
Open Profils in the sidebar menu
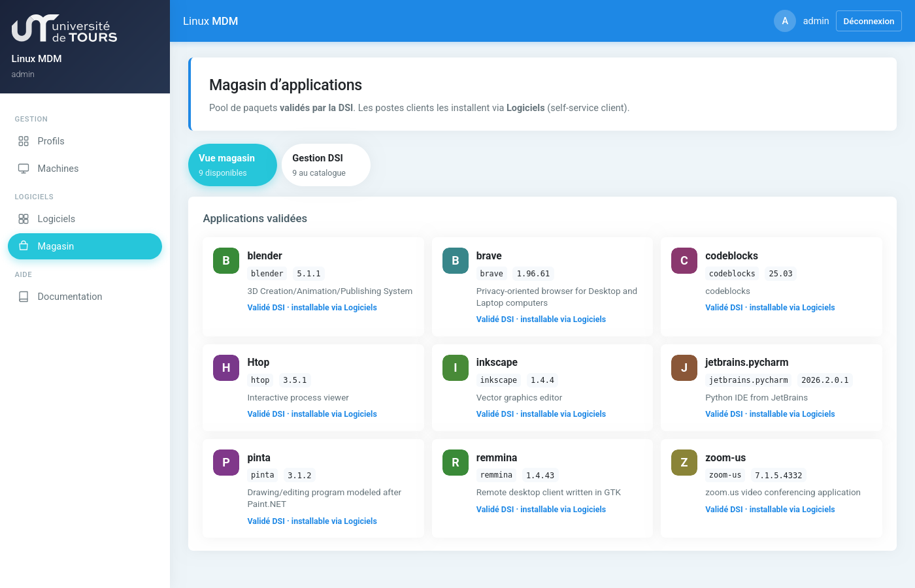pos(85,141)
